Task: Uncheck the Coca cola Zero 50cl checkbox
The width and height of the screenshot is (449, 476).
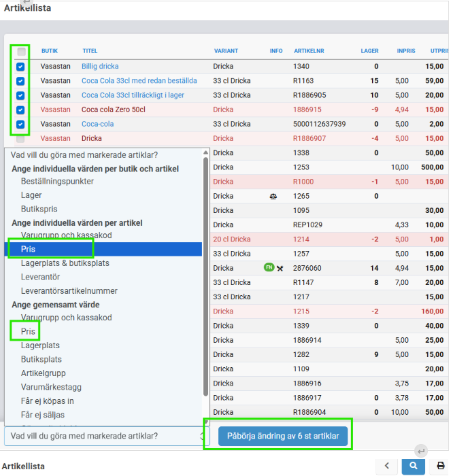Action: point(20,109)
